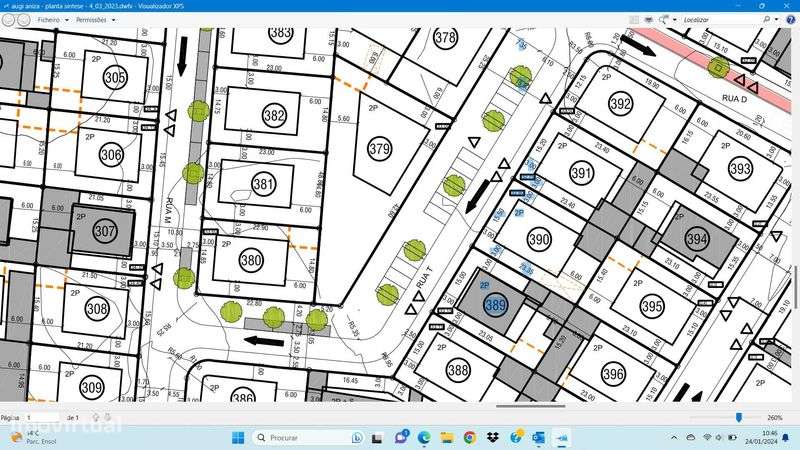Click lot number 396 on the plan
The width and height of the screenshot is (800, 450).
(x=613, y=374)
